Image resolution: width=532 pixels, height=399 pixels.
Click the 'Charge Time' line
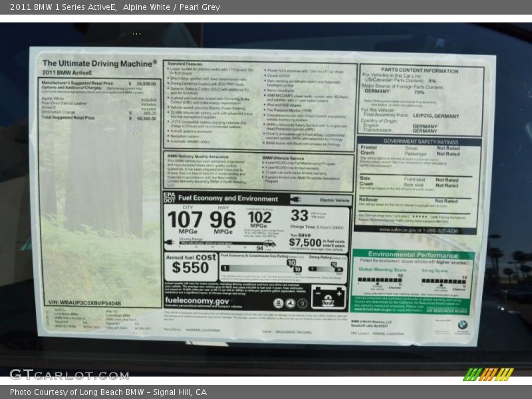click(x=317, y=227)
